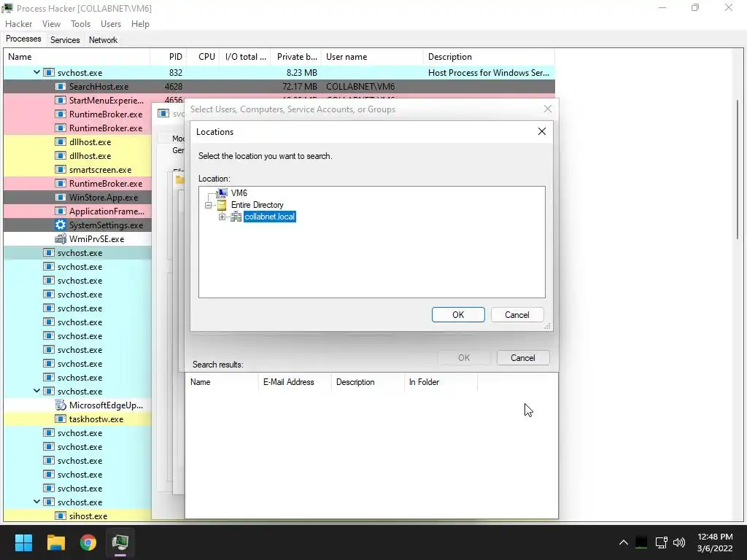Select the MicrosoftEdgeUp... process icon

(60, 405)
